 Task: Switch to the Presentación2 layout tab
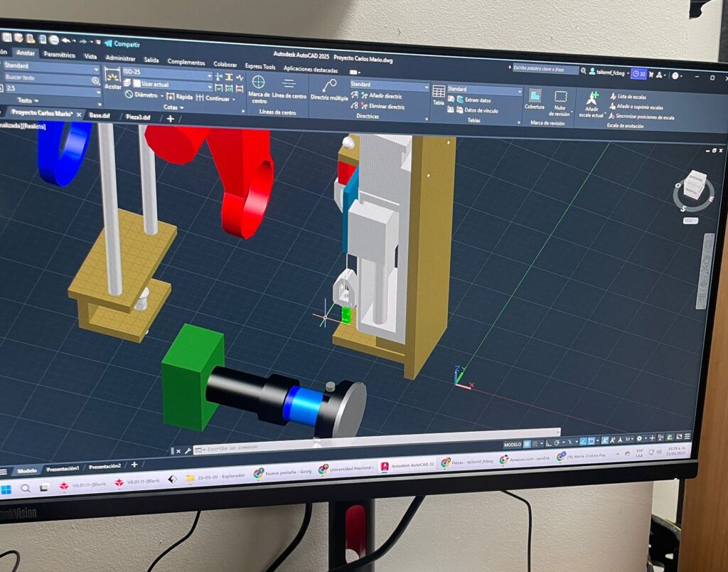pyautogui.click(x=105, y=466)
